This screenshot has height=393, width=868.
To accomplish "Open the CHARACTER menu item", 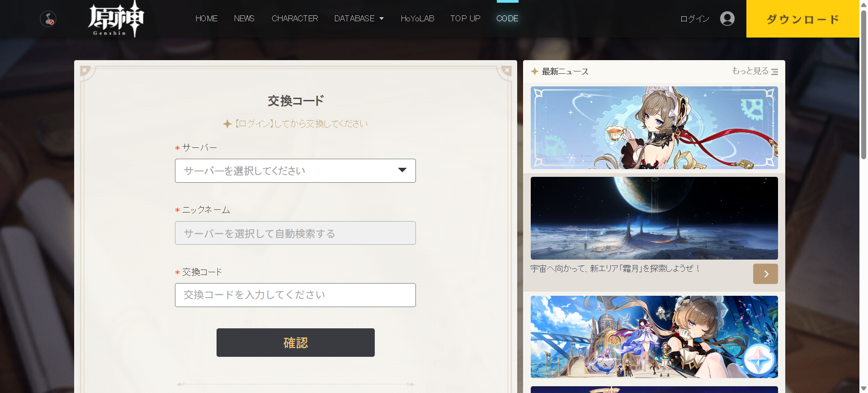I will [x=295, y=19].
